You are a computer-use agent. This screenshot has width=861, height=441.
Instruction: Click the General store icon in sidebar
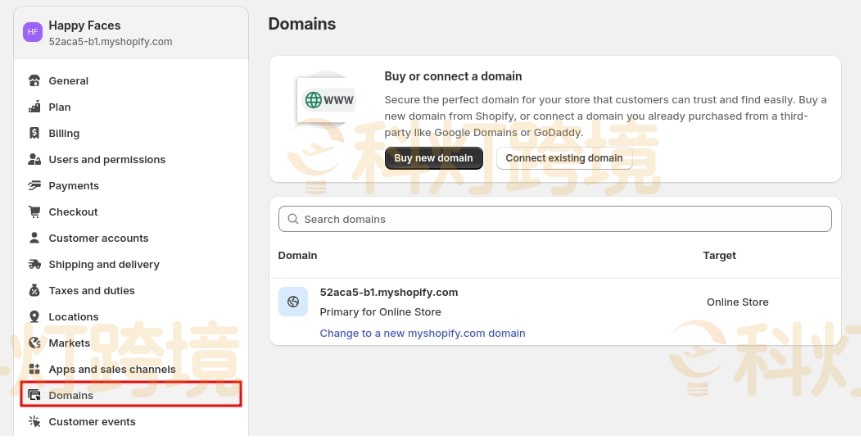(35, 81)
